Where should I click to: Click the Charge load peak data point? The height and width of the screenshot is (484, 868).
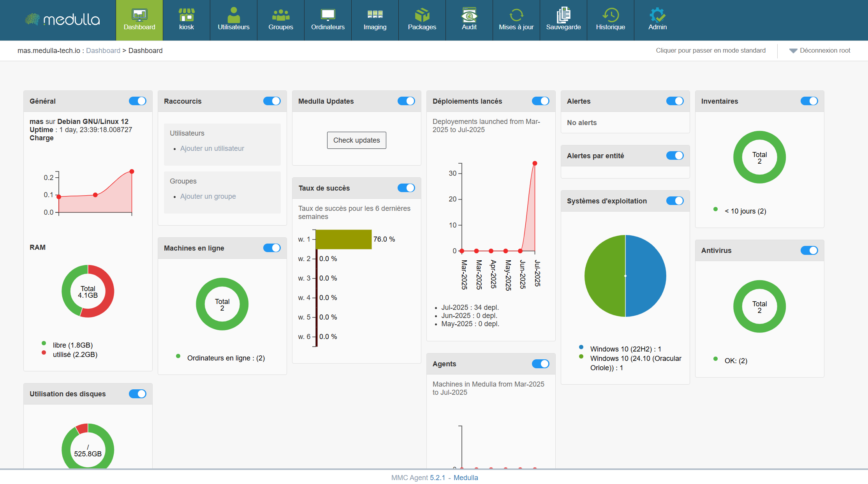132,171
